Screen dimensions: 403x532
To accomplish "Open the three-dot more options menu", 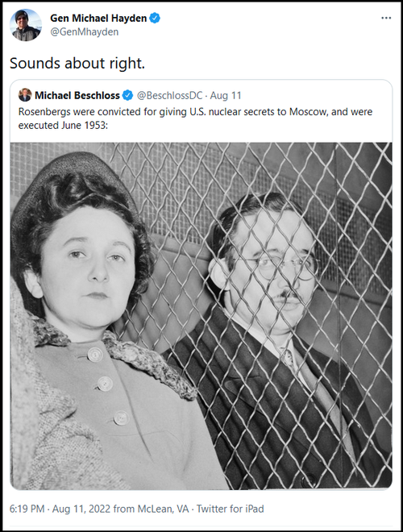I will click(386, 18).
